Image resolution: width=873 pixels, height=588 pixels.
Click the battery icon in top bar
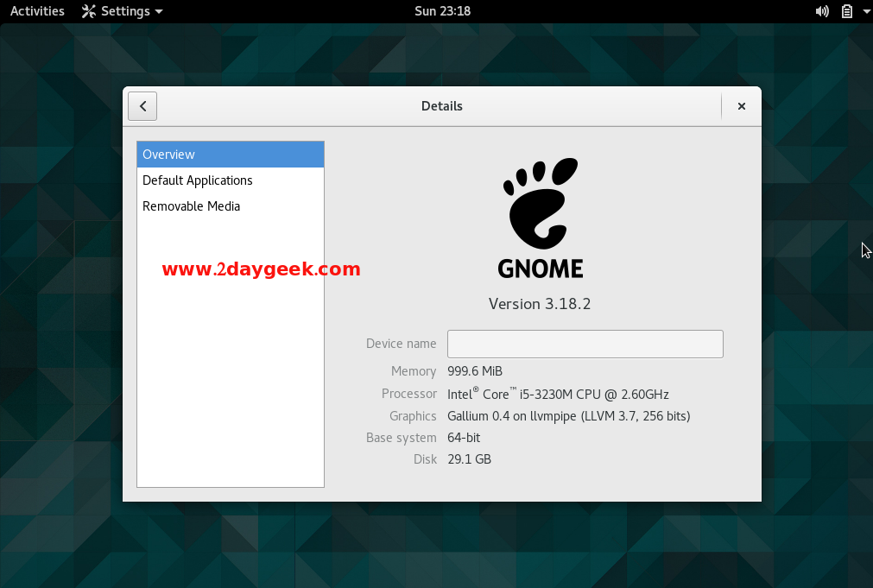[847, 11]
